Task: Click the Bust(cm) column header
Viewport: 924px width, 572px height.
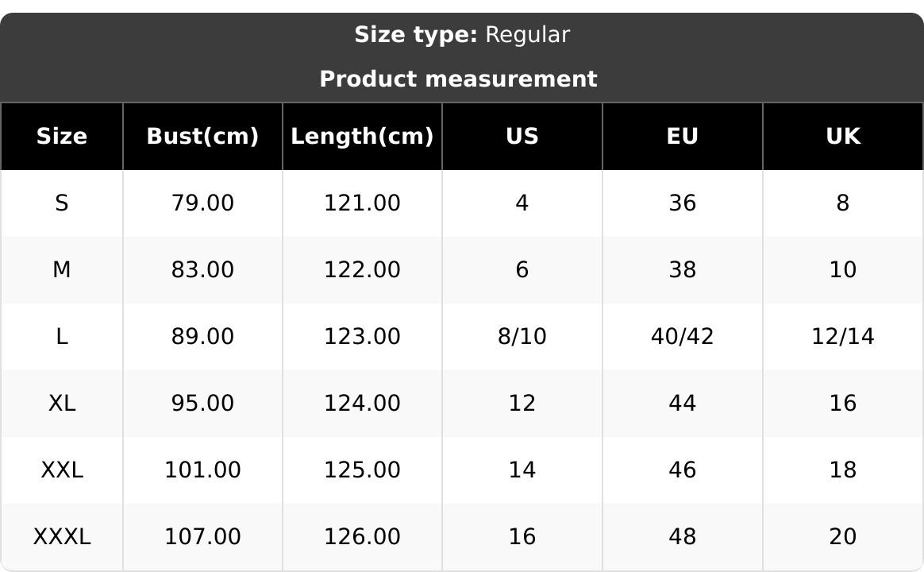Action: tap(202, 137)
